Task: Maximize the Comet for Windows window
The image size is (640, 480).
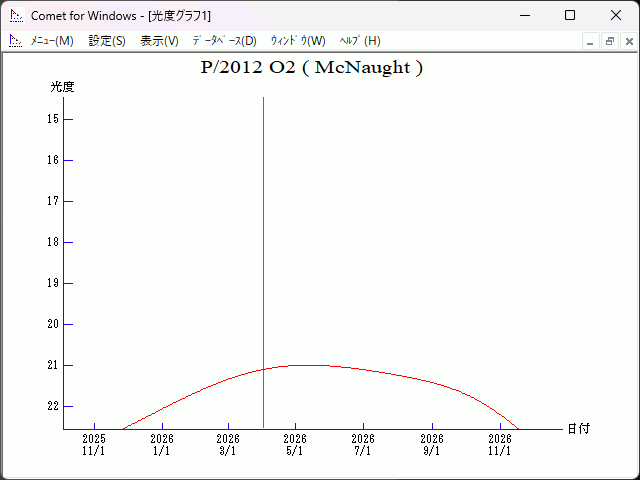Action: pyautogui.click(x=570, y=15)
